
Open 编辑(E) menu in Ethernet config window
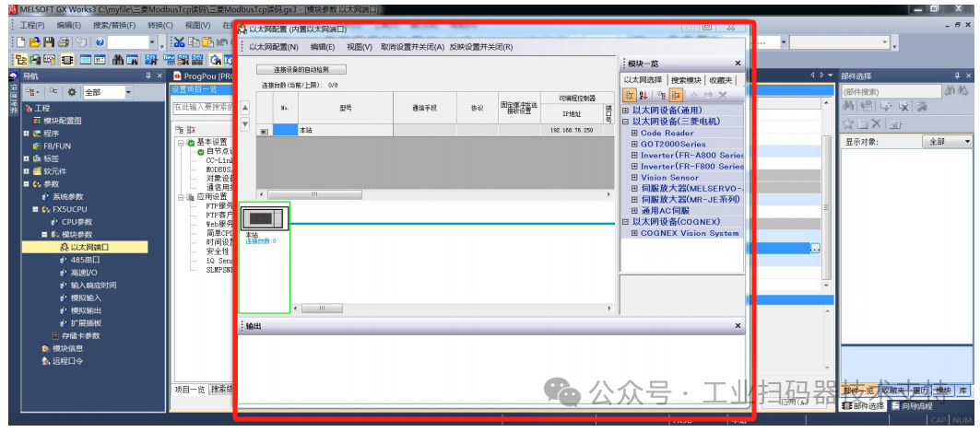pyautogui.click(x=323, y=47)
